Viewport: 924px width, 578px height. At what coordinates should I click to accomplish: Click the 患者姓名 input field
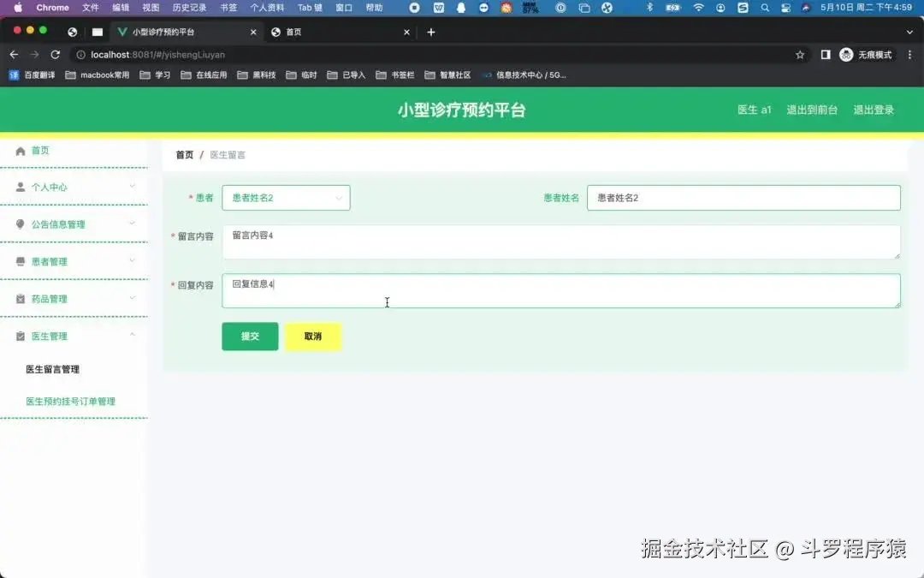click(x=743, y=198)
